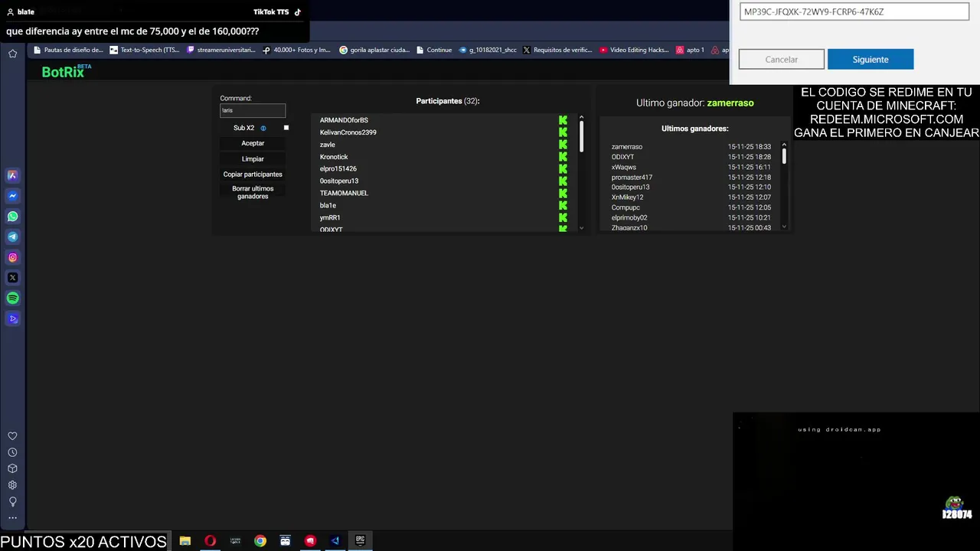980x551 pixels.
Task: Click the Kick icon beside Kronotick
Action: pos(563,157)
